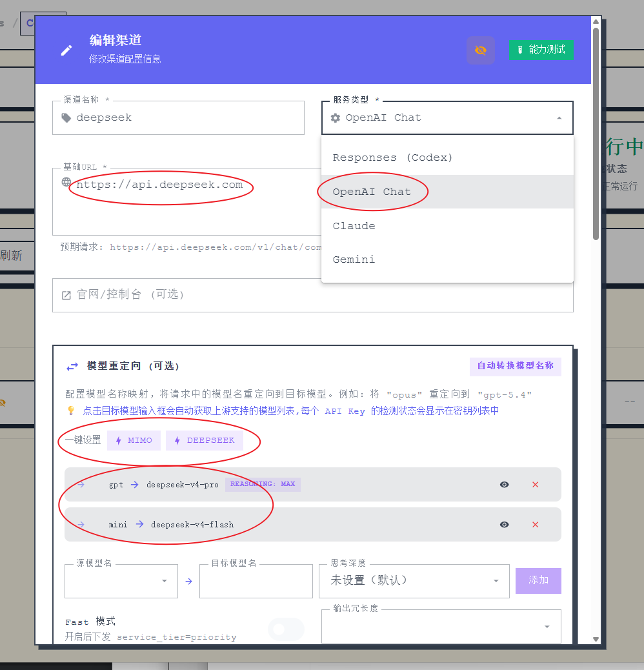
Task: Click deepseek-v4-flash target model text
Action: click(192, 525)
